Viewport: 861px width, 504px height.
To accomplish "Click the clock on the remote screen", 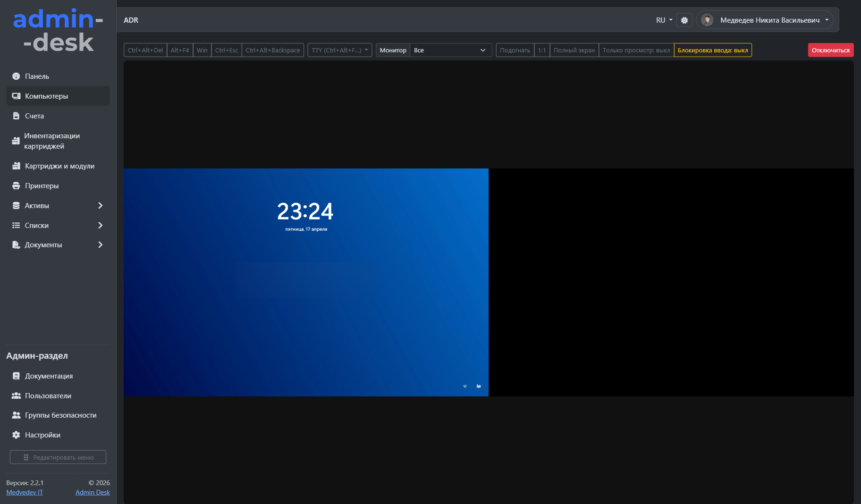I will (305, 211).
